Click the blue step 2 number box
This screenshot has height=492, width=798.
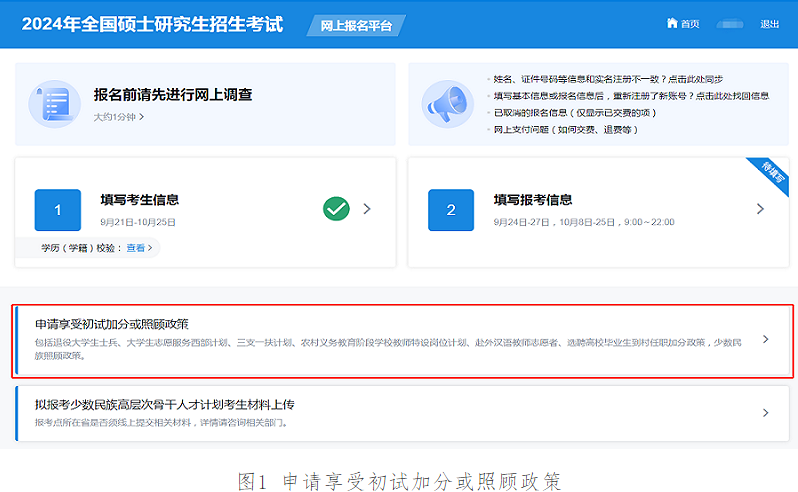pyautogui.click(x=451, y=210)
